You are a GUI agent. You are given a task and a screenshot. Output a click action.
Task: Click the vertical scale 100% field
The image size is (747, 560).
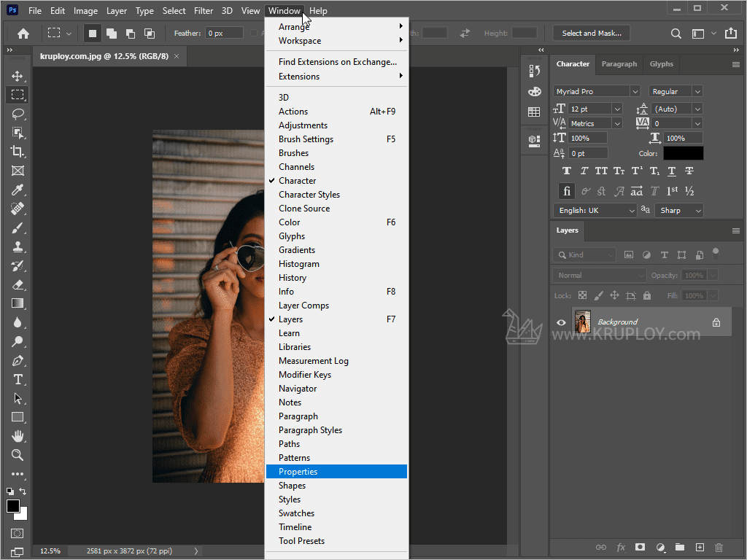click(588, 138)
